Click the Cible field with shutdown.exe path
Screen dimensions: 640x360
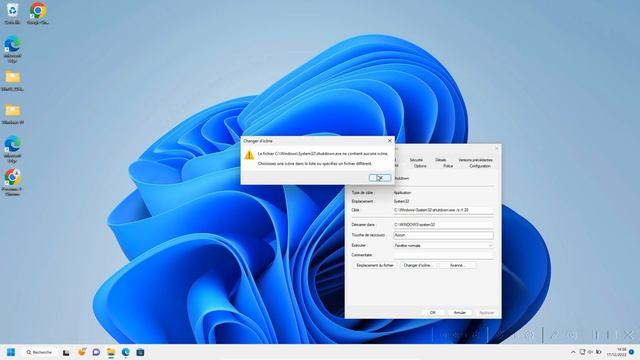pos(443,210)
